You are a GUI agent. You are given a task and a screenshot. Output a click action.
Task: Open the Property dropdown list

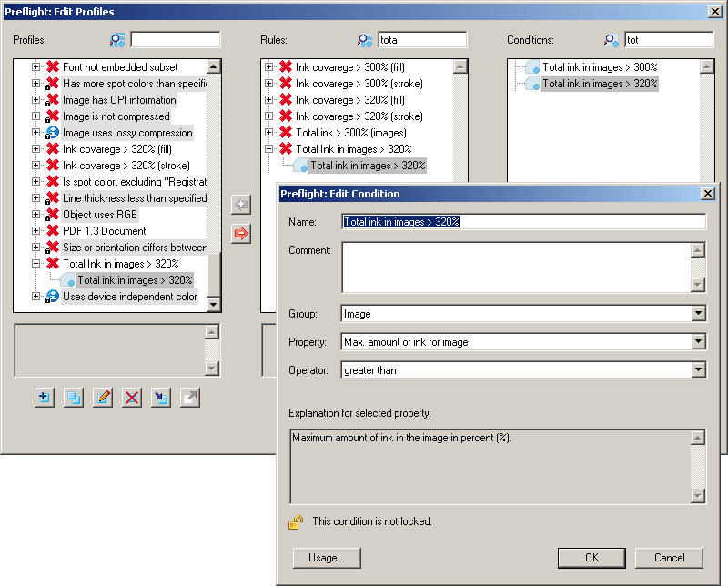(698, 342)
